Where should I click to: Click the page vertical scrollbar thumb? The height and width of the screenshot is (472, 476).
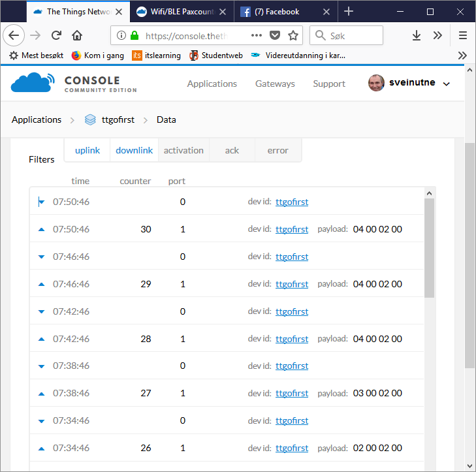tap(469, 255)
